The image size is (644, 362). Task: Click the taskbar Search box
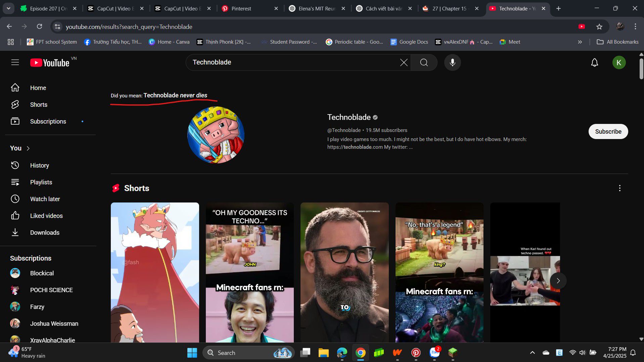click(248, 353)
